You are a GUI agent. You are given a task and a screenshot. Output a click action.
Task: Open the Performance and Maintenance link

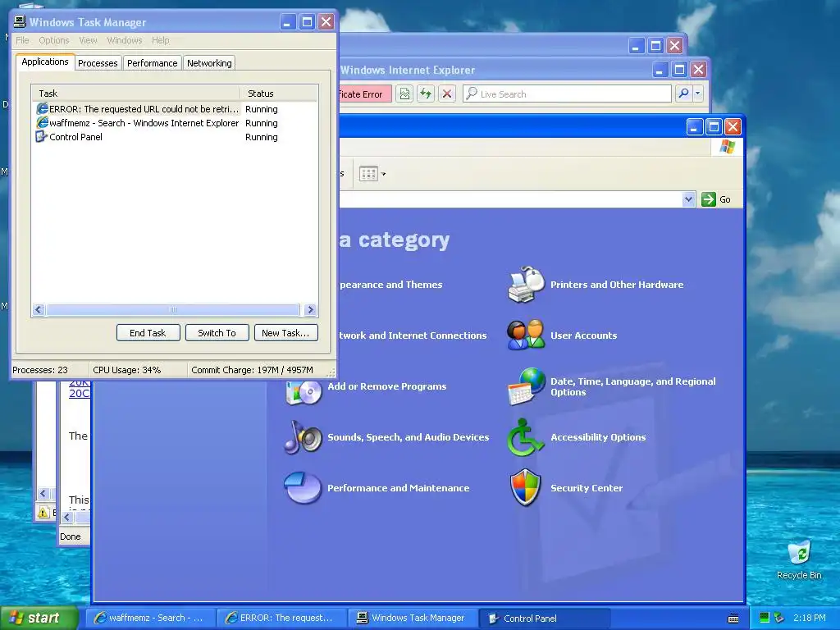click(x=398, y=488)
